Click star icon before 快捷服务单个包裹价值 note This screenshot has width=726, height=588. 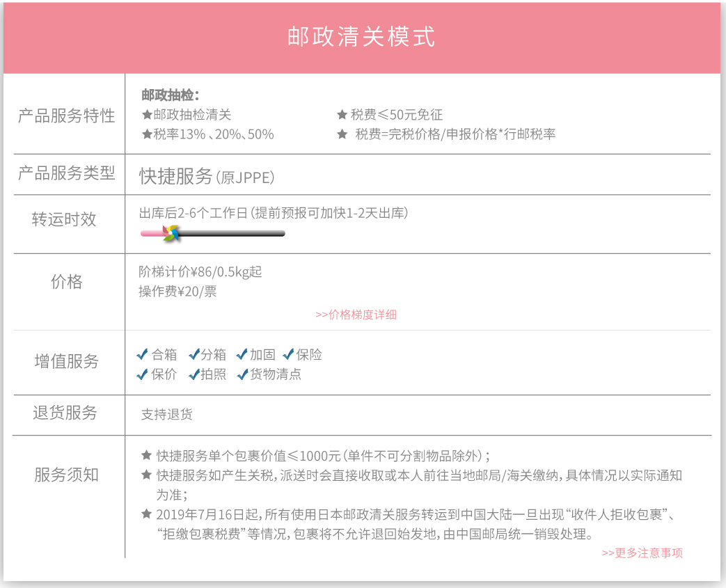[x=146, y=456]
